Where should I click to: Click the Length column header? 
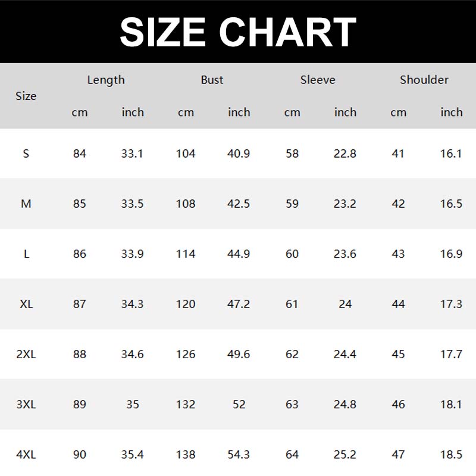(106, 80)
